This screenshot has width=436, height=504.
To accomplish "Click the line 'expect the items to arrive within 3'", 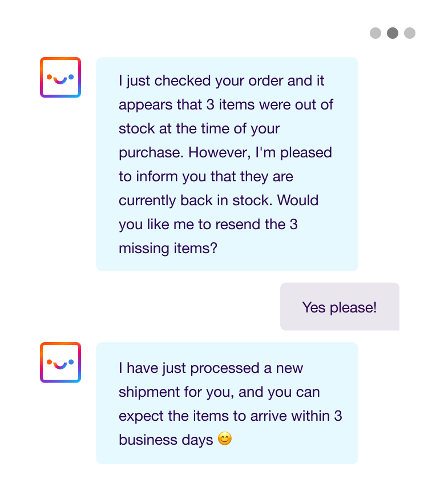I will click(x=230, y=416).
